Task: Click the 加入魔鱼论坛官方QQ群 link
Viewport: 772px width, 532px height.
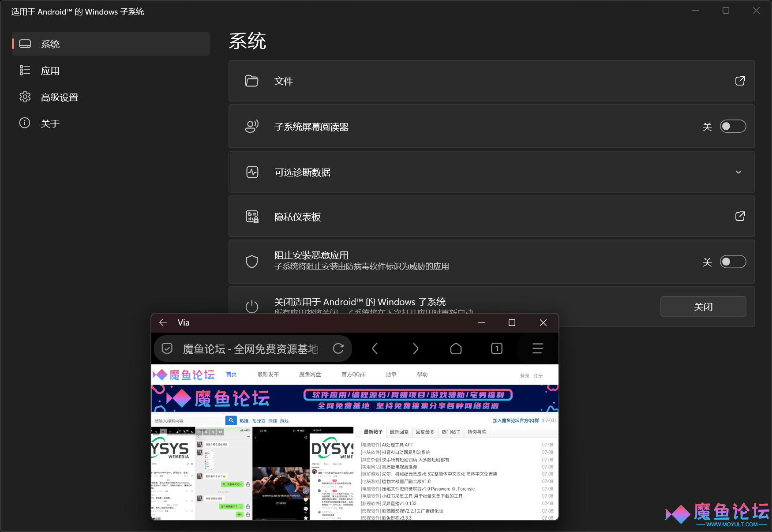Action: coord(516,420)
